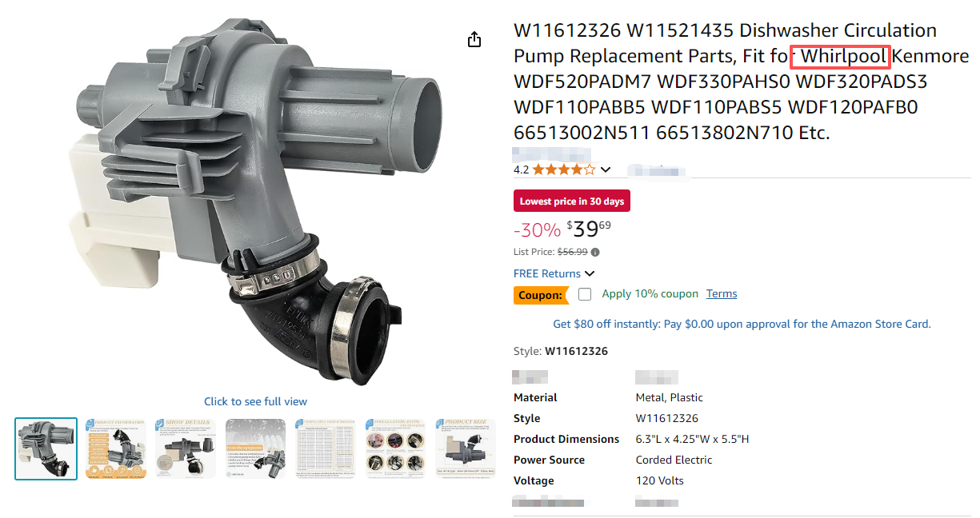Image resolution: width=980 pixels, height=518 pixels.
Task: Select the compatible models table thumbnail
Action: point(326,448)
